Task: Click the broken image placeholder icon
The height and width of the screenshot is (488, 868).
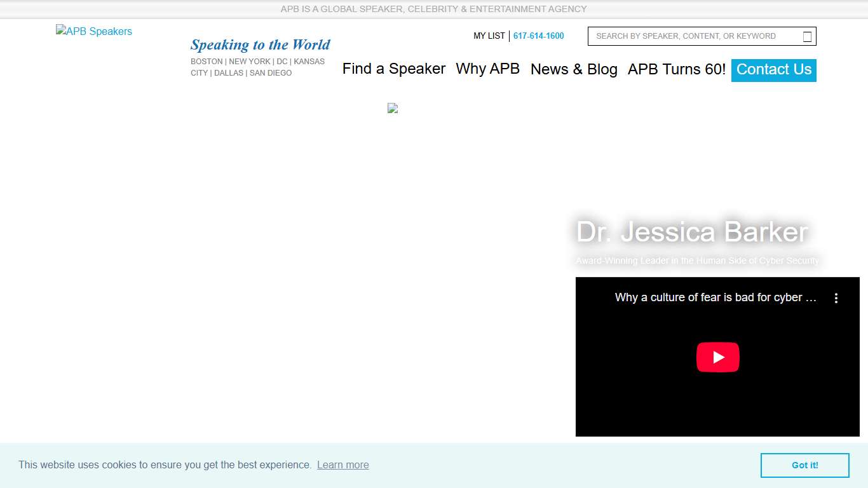Action: [392, 108]
